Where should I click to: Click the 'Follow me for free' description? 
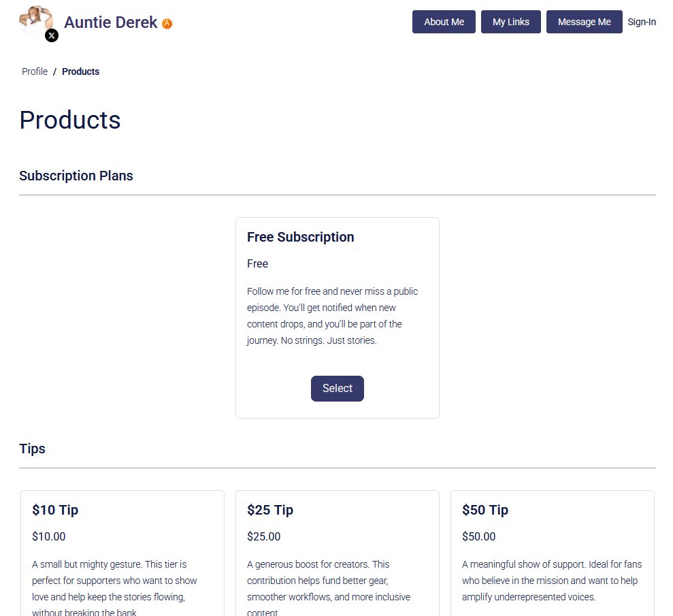tap(333, 316)
